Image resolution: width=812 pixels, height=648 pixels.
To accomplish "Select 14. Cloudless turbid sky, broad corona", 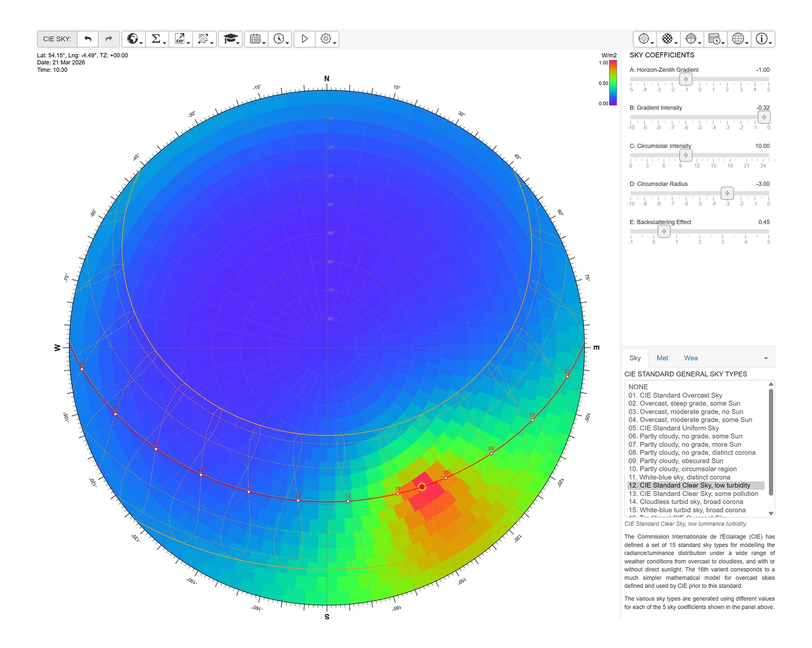I will point(696,502).
